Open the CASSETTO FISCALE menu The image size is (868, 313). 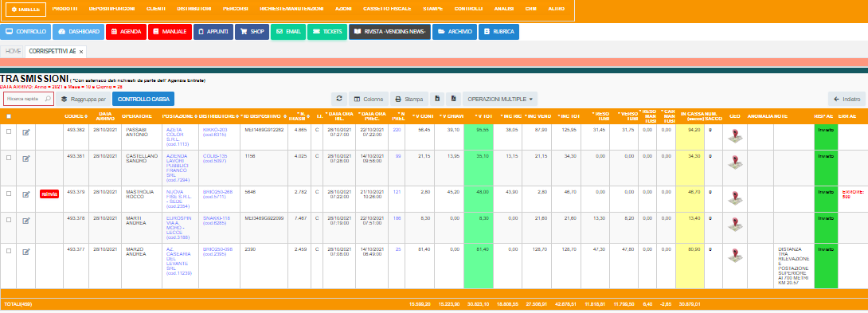point(387,10)
